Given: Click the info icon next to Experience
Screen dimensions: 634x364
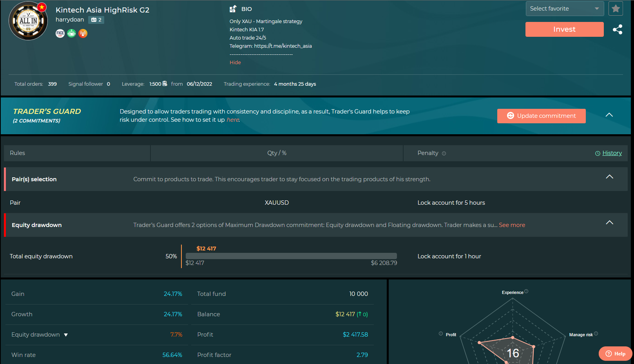Looking at the screenshot, I should 526,291.
